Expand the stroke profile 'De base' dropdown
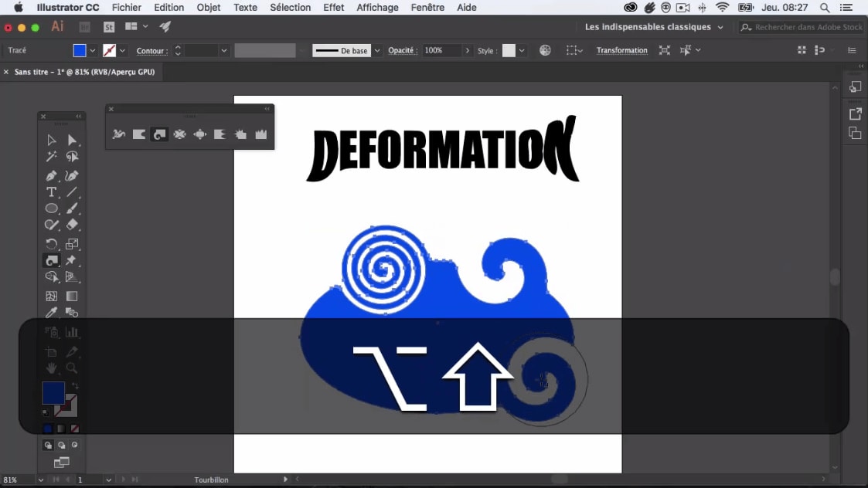Viewport: 868px width, 488px height. pos(377,51)
